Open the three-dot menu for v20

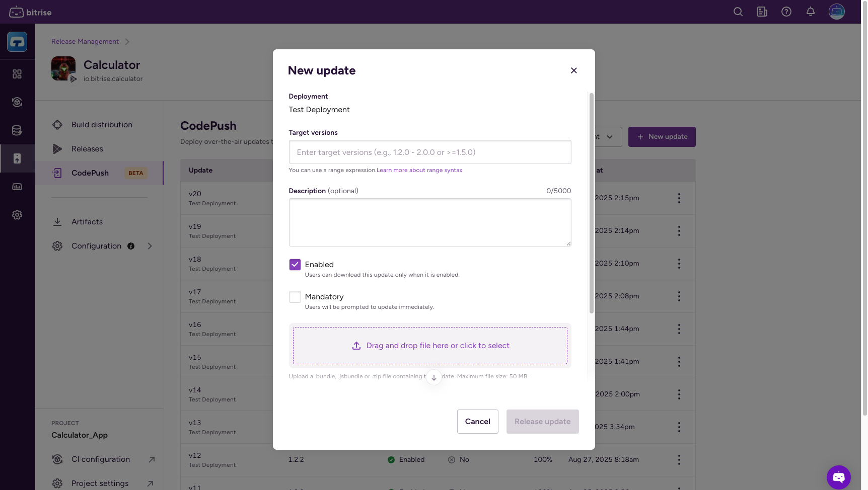679,198
